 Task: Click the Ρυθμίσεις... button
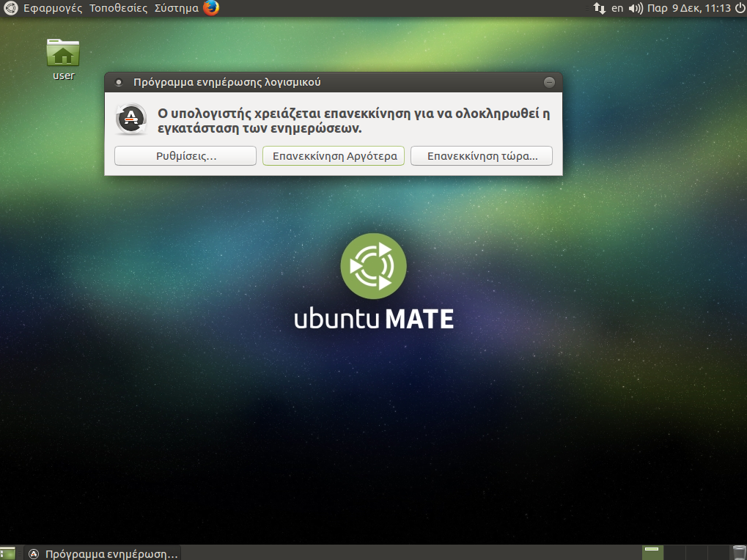tap(185, 156)
